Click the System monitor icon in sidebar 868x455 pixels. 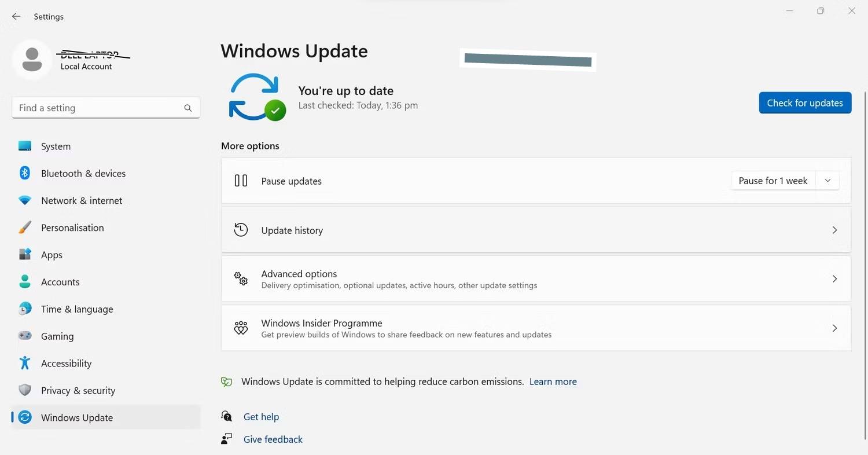tap(25, 146)
